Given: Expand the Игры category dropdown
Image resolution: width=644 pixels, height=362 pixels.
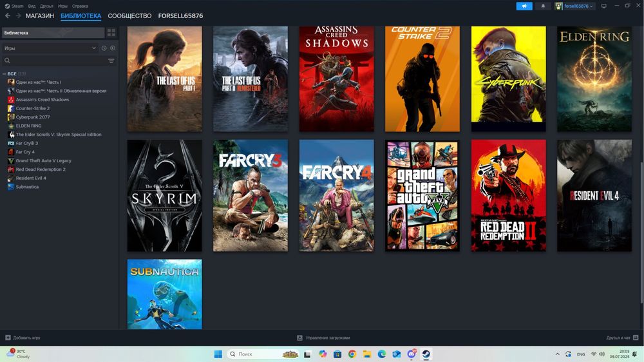Looking at the screenshot, I should 50,48.
